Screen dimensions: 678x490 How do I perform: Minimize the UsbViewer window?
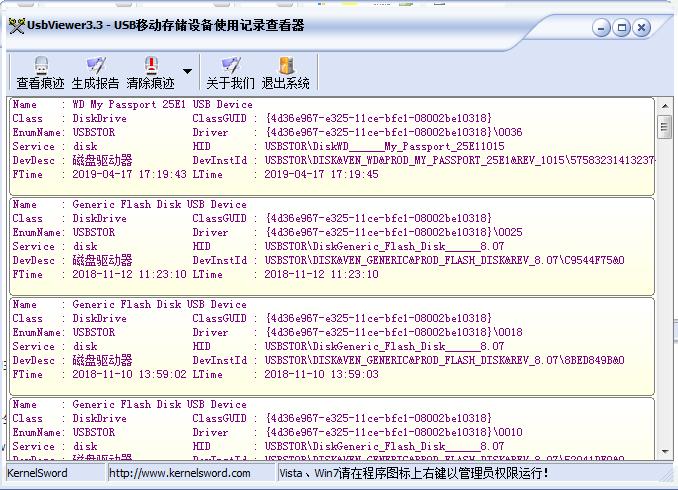pyautogui.click(x=601, y=28)
